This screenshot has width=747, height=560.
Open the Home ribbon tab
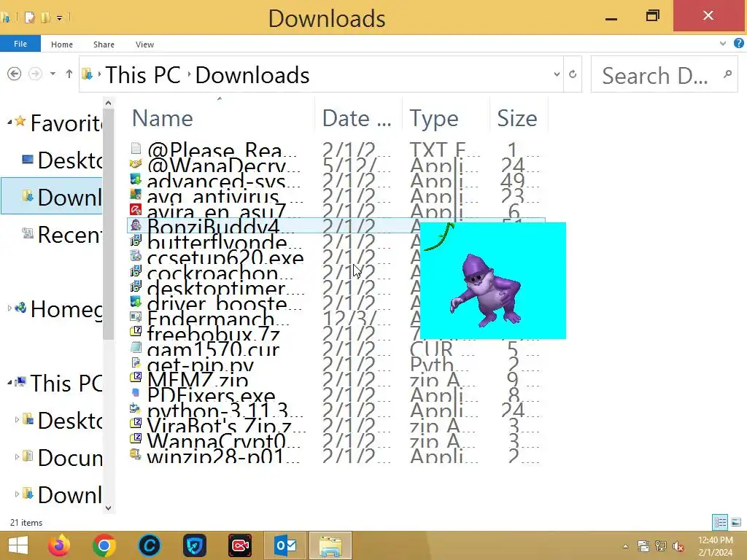(x=62, y=44)
